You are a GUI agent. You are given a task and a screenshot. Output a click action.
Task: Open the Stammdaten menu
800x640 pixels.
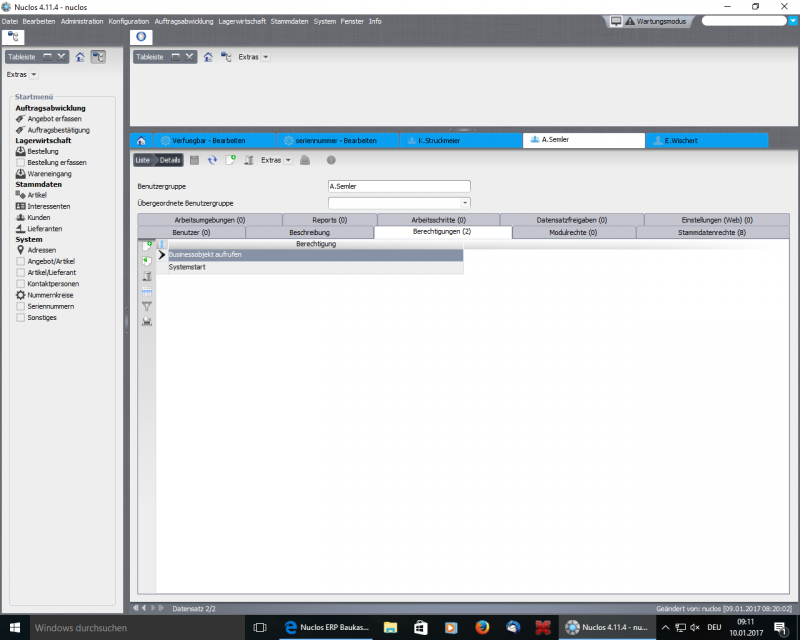tap(289, 21)
